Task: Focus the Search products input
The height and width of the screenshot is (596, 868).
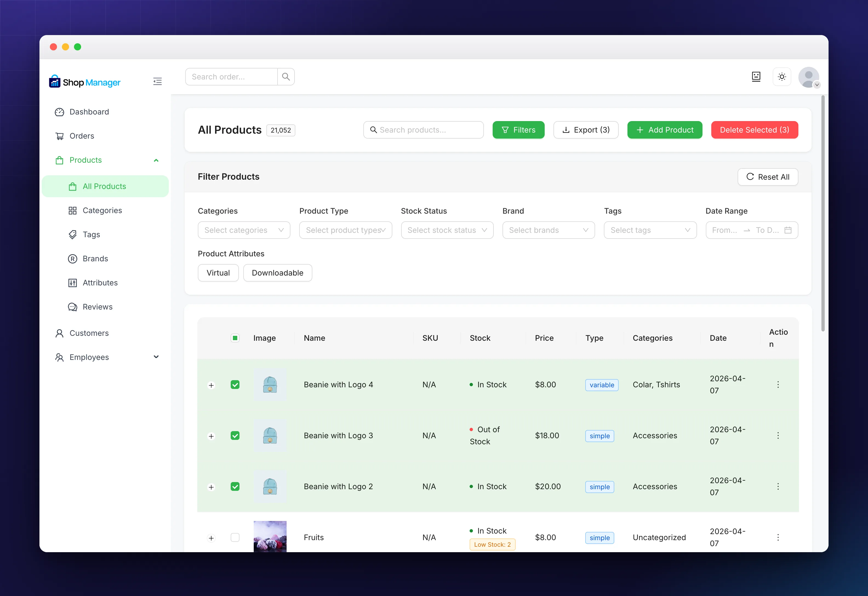Action: click(x=424, y=130)
